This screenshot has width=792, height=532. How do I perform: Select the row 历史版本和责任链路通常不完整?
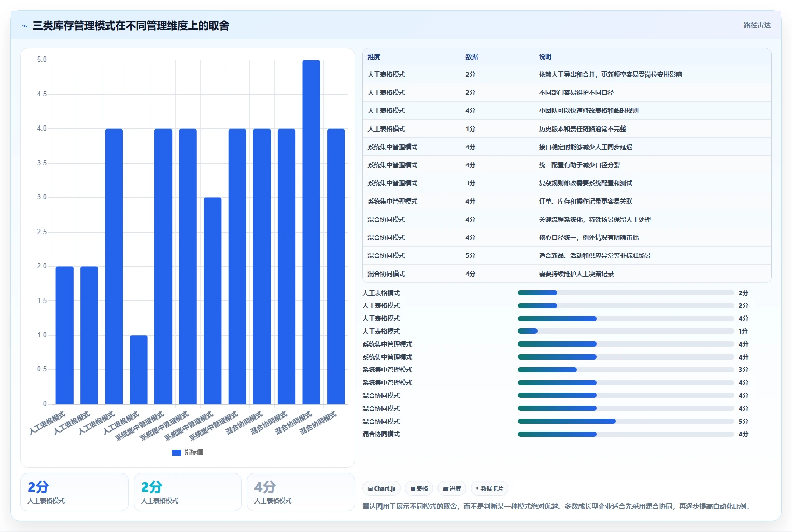567,129
